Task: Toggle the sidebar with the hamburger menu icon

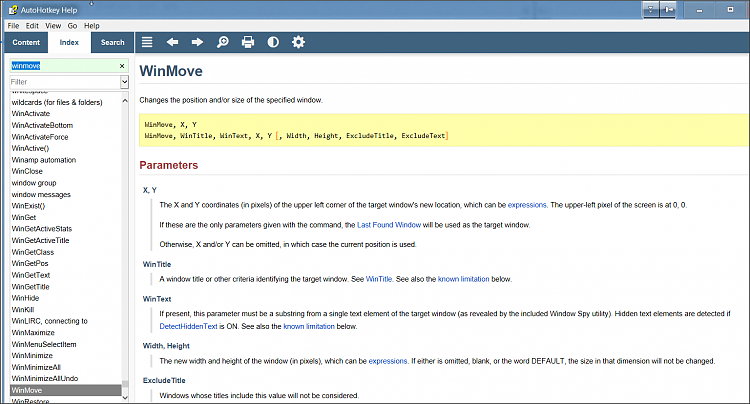Action: pos(147,43)
